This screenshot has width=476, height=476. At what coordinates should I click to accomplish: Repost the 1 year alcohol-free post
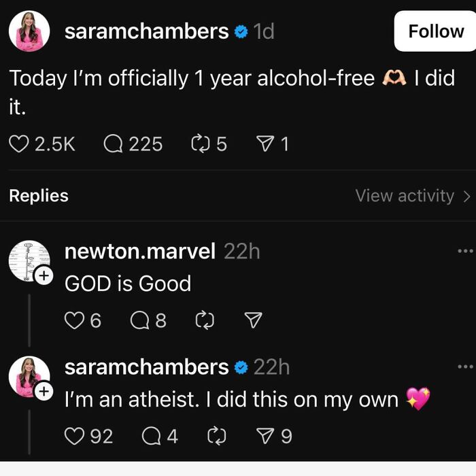(201, 144)
